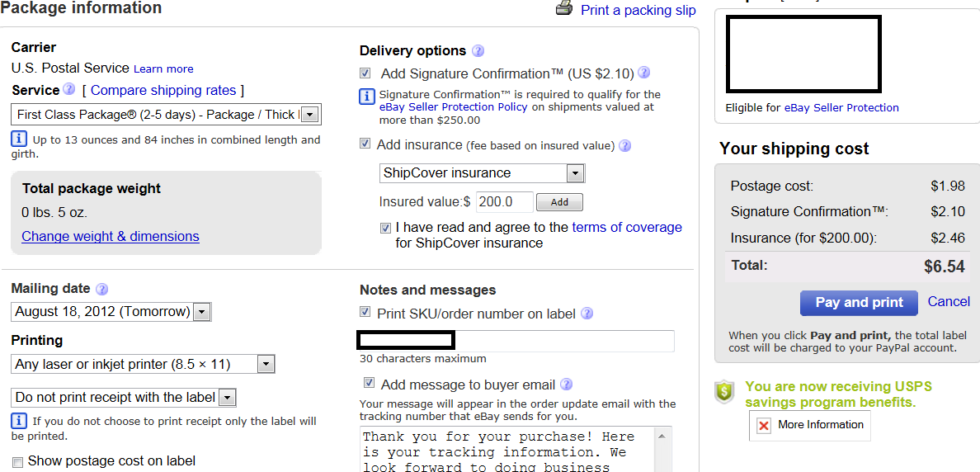Click the USPS savings shield icon

tap(724, 392)
